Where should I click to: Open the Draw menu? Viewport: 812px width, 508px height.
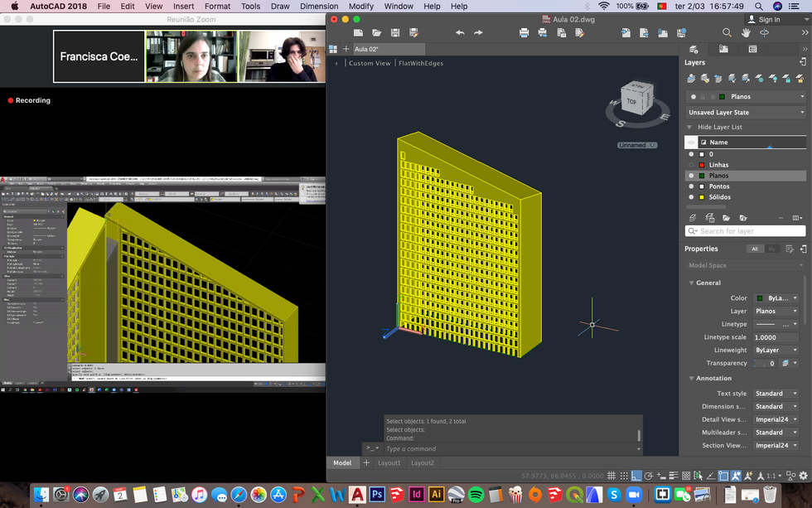280,6
